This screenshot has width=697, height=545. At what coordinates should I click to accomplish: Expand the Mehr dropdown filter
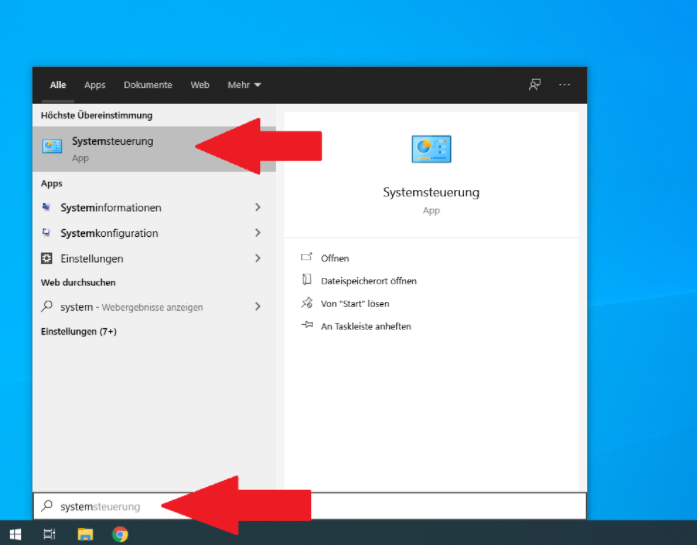244,85
